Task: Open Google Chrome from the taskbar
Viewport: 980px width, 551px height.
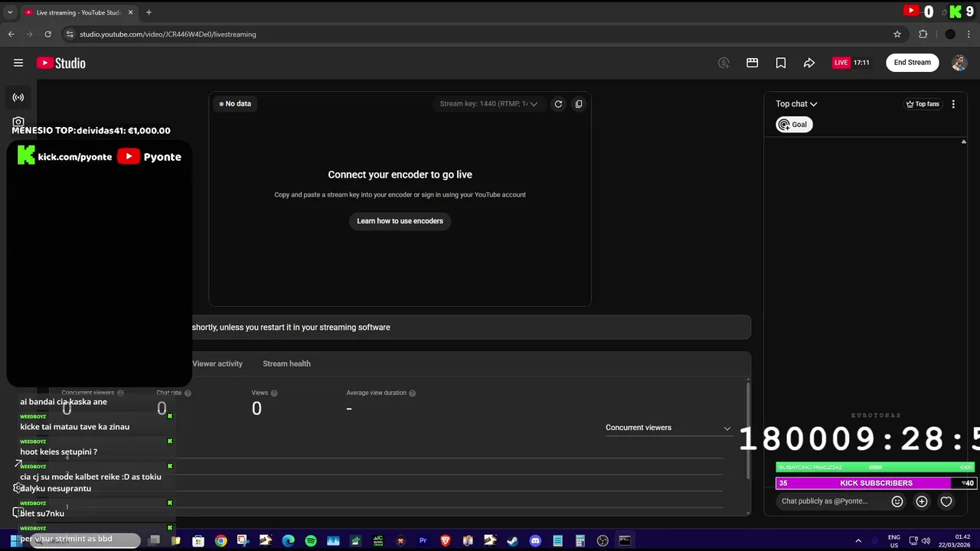Action: tap(220, 541)
